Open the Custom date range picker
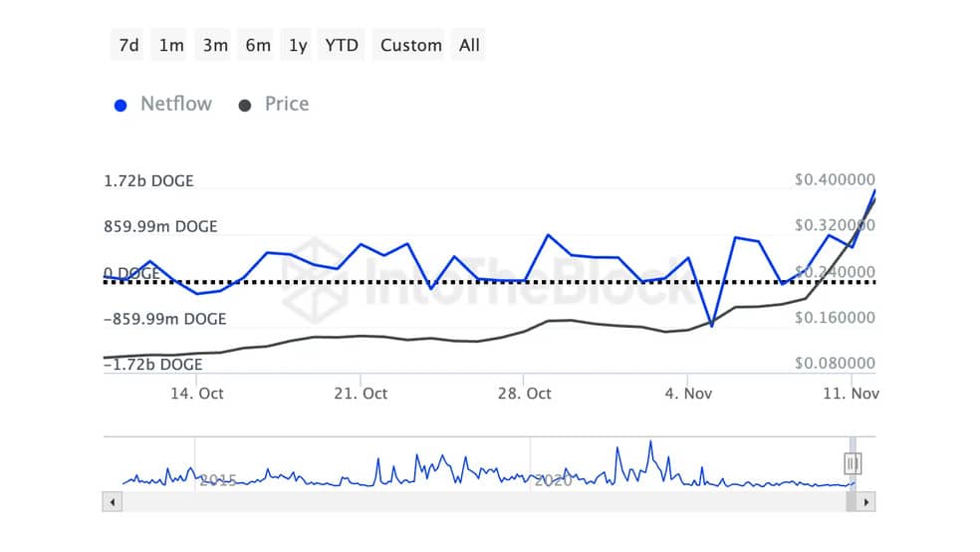Screen dimensions: 980x552 (x=410, y=45)
